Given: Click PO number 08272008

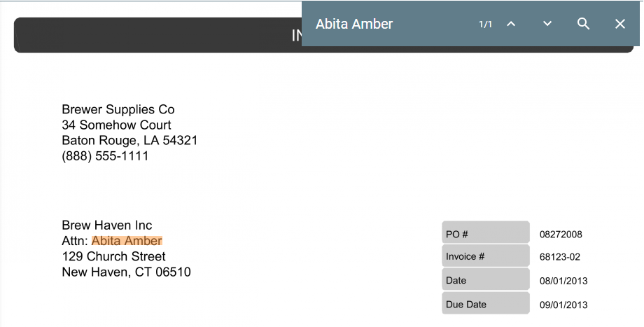Looking at the screenshot, I should (x=561, y=235).
